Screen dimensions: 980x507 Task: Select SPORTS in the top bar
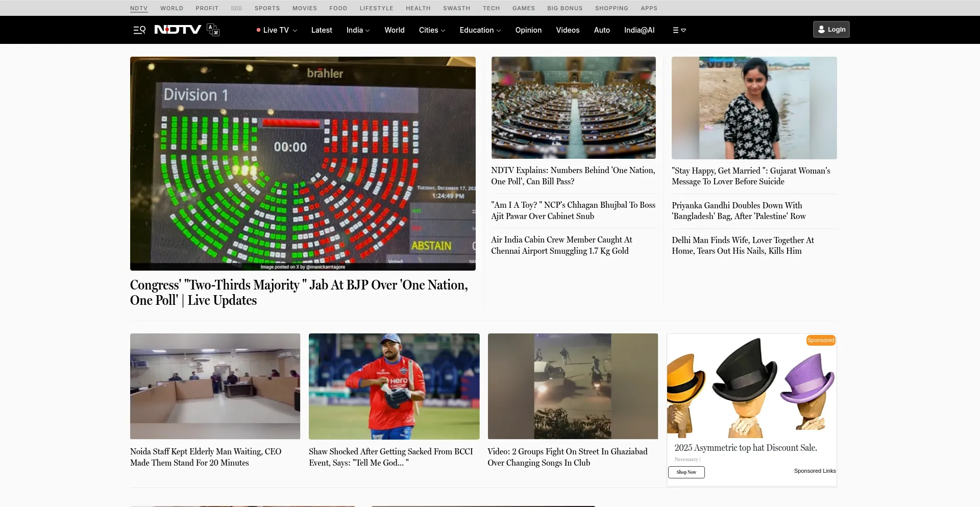click(267, 8)
